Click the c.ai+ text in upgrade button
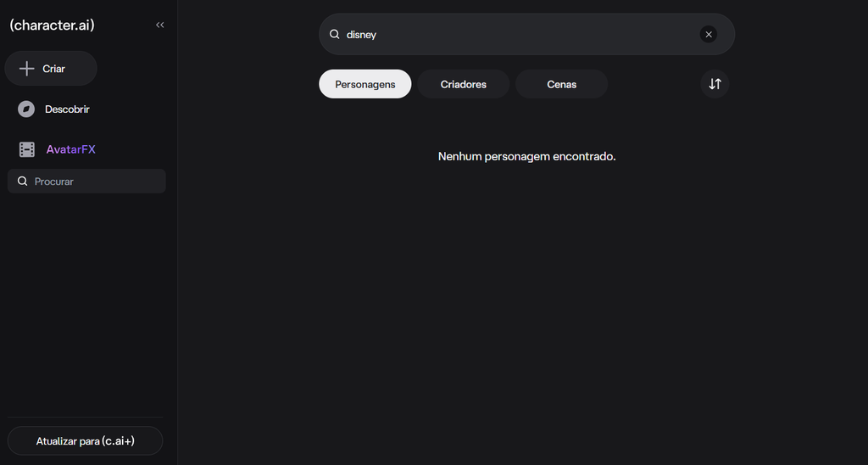868x465 pixels. [x=118, y=441]
